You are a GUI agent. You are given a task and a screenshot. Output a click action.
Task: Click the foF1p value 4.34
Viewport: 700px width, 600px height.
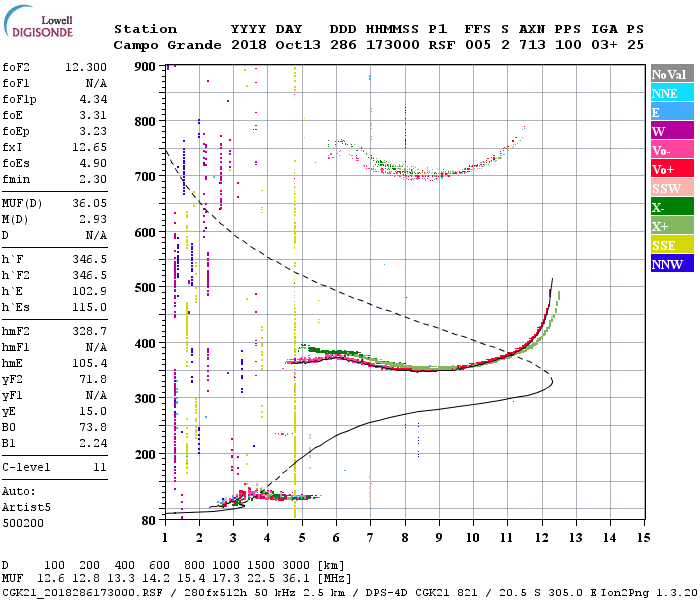pos(93,99)
